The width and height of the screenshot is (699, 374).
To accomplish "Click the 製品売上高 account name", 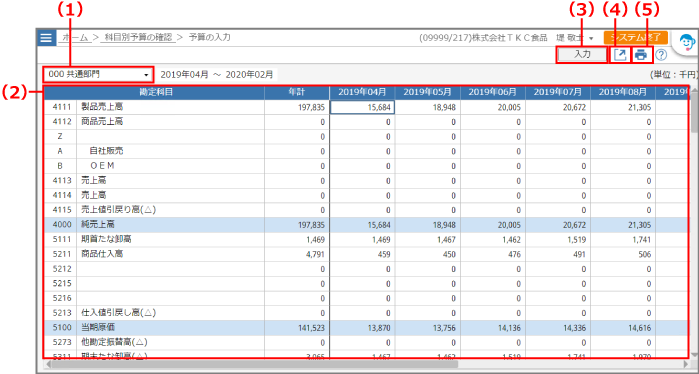I will pos(102,107).
